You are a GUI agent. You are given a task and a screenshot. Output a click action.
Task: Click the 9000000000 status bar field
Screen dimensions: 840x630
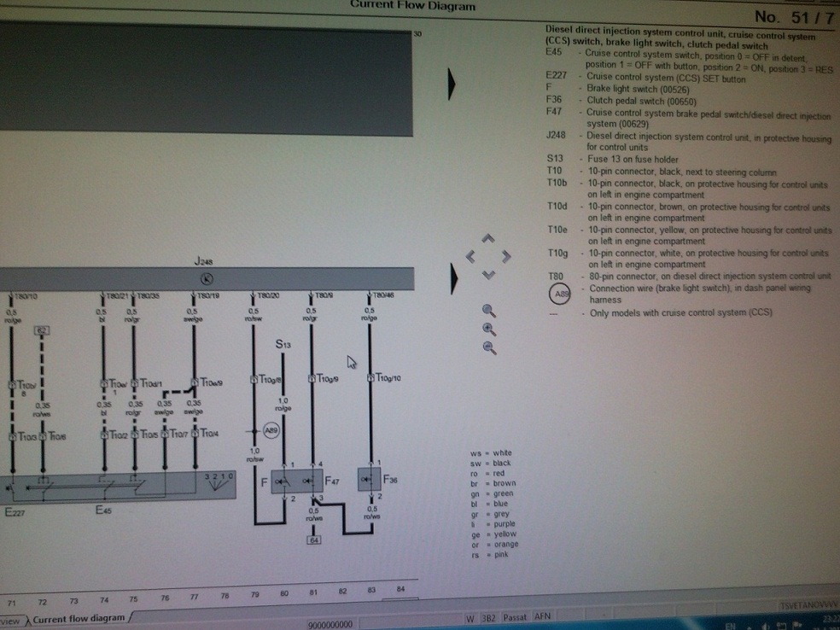(x=330, y=625)
